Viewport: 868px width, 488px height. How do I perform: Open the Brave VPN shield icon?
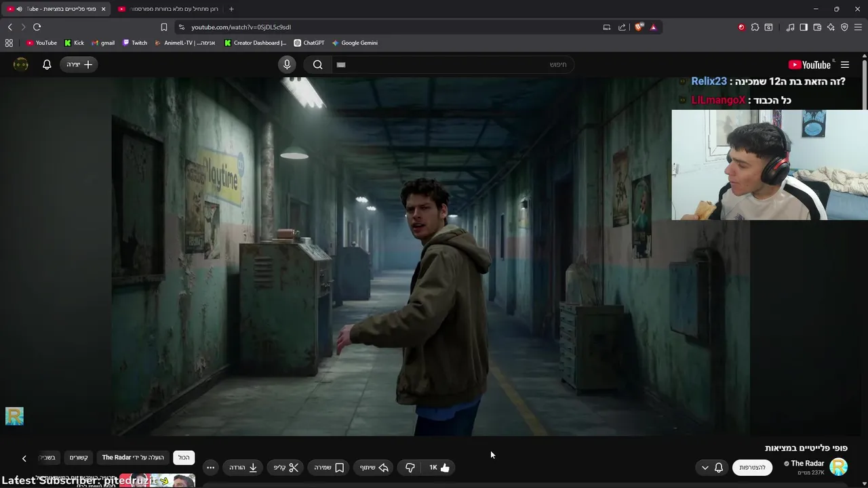pos(844,27)
